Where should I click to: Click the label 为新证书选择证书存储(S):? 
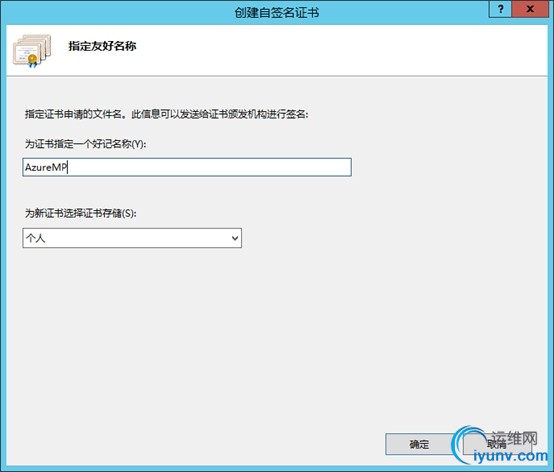tap(80, 213)
